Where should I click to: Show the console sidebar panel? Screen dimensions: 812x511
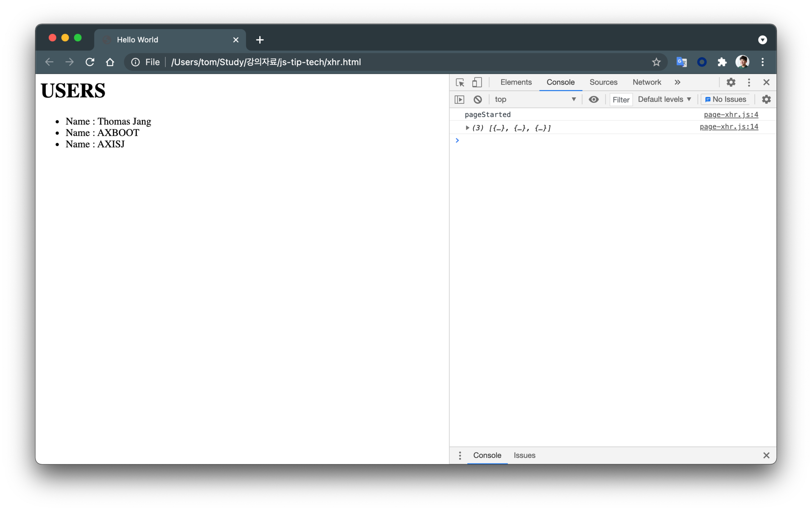click(459, 100)
